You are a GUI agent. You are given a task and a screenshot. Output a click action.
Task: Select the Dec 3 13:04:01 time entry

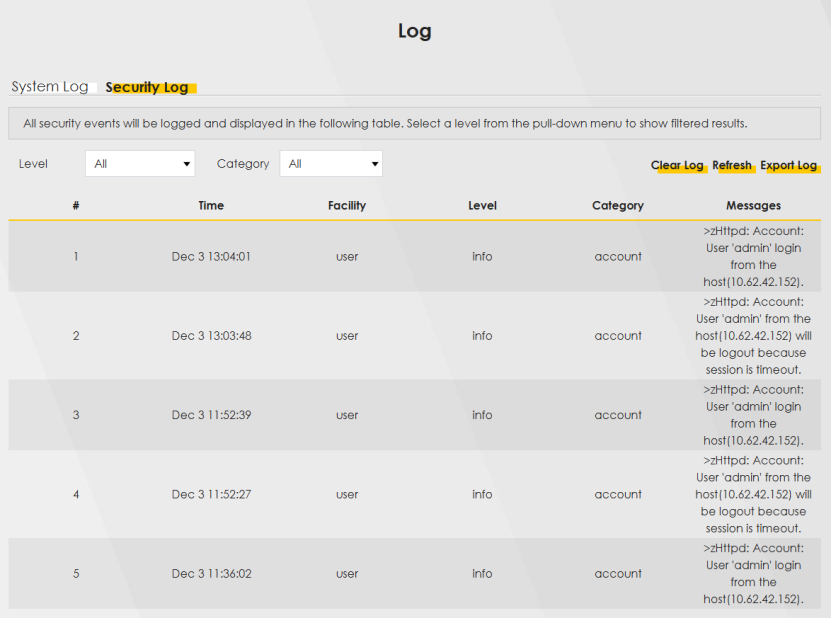(211, 256)
